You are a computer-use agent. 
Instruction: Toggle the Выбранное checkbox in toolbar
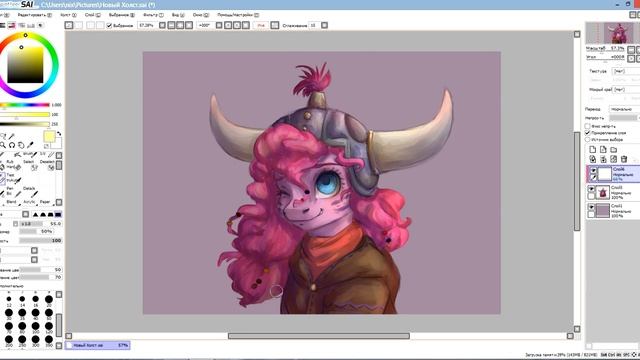tap(109, 25)
